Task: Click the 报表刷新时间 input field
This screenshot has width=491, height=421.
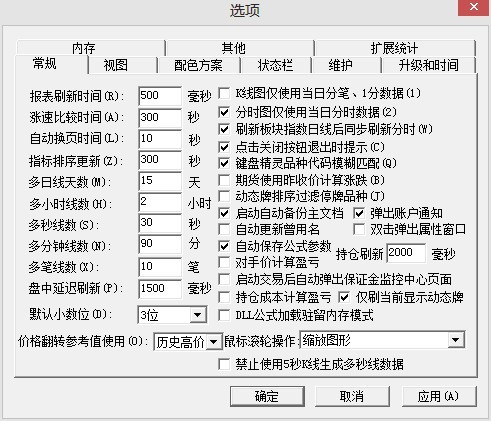Action: [x=160, y=96]
